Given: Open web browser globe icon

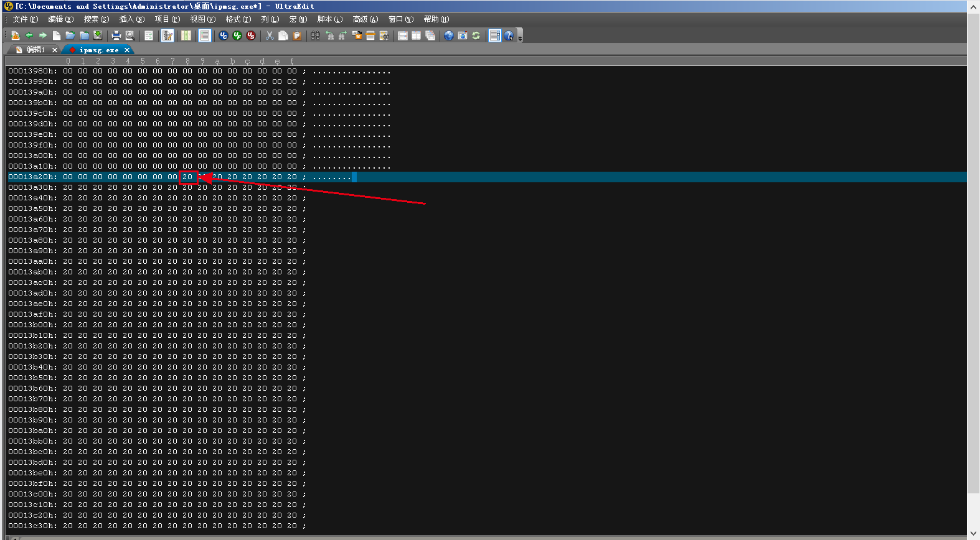Looking at the screenshot, I should click(448, 35).
